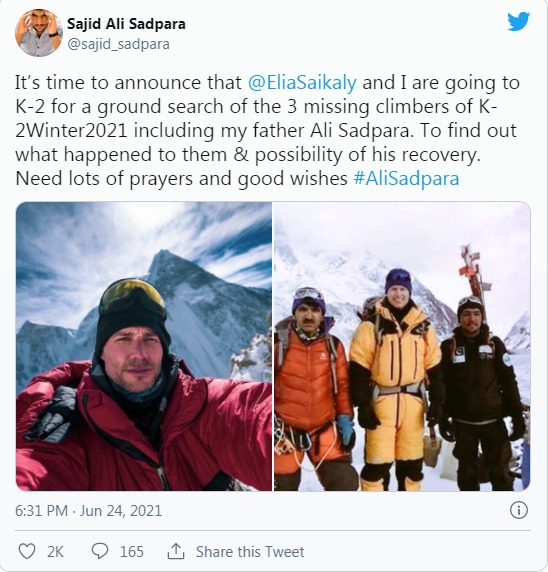The height and width of the screenshot is (572, 548).
Task: Click the Sajid Ali Sadpara display name
Action: [x=126, y=24]
